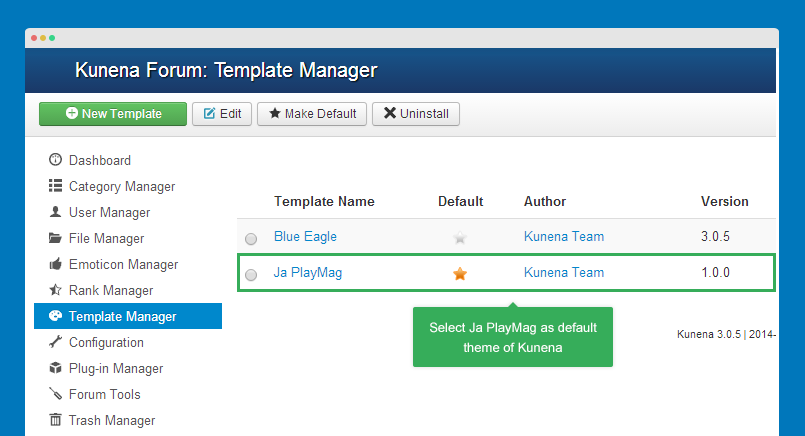Click the Category Manager list icon
This screenshot has height=436, width=805.
tap(55, 185)
